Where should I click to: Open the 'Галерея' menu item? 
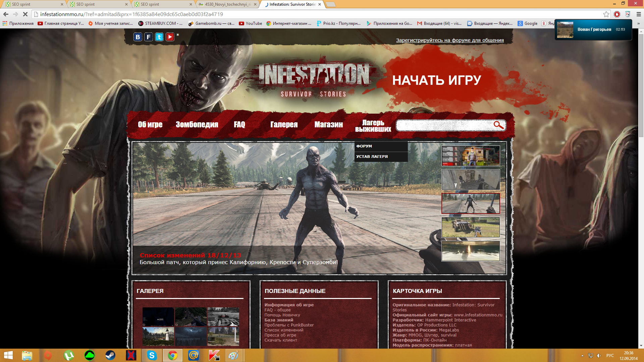(284, 124)
